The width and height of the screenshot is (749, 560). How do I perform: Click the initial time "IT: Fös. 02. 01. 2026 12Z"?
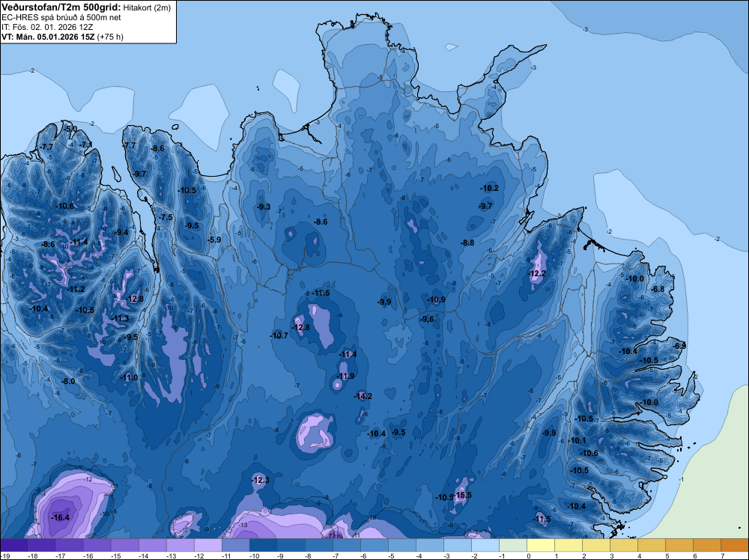(x=47, y=27)
